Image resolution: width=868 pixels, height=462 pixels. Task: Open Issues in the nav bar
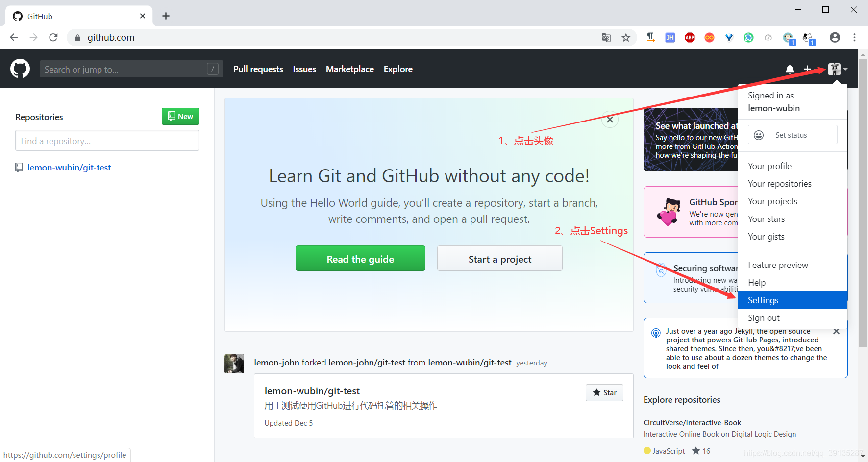click(x=304, y=69)
